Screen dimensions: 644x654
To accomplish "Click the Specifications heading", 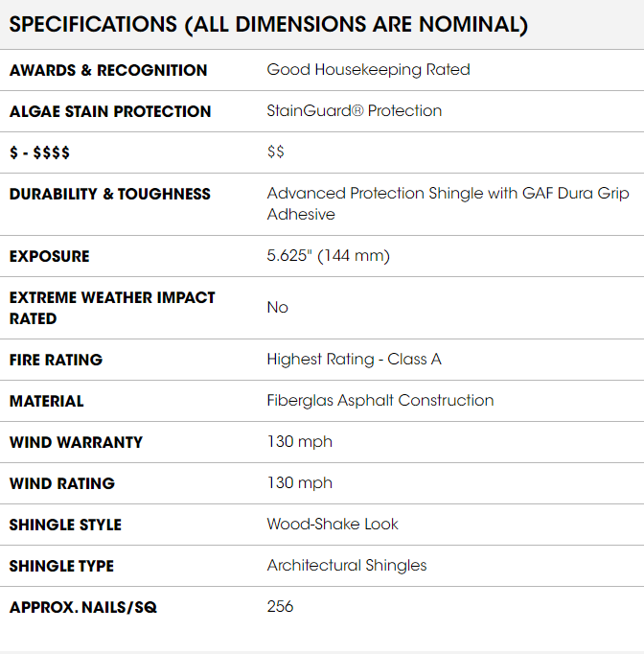I will pos(268,24).
